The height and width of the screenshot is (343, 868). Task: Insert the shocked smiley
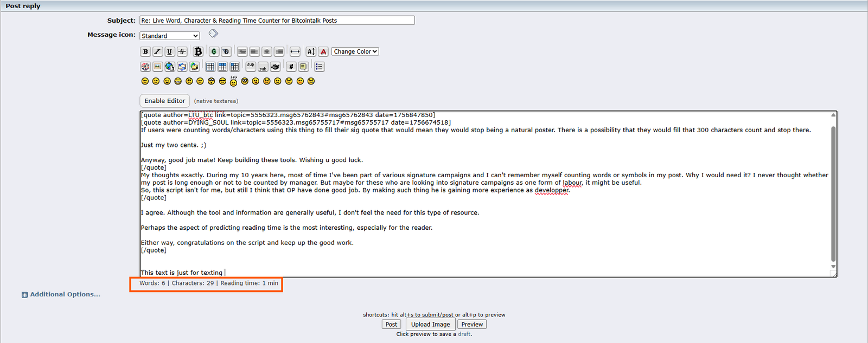pyautogui.click(x=212, y=81)
